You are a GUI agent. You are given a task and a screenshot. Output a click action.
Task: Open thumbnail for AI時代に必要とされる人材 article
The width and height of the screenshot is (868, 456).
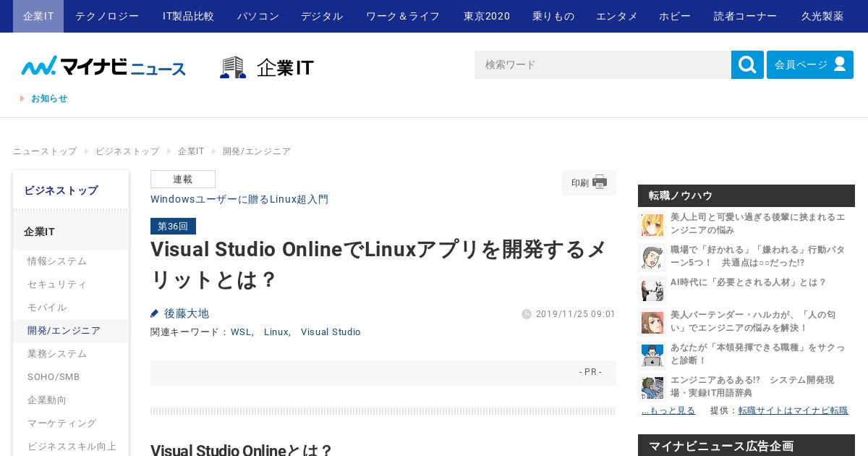pyautogui.click(x=652, y=290)
